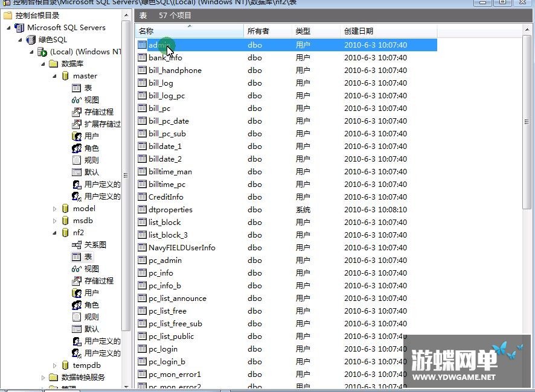
Task: Click the Microsoft SQL Servers group icon
Action: click(19, 28)
